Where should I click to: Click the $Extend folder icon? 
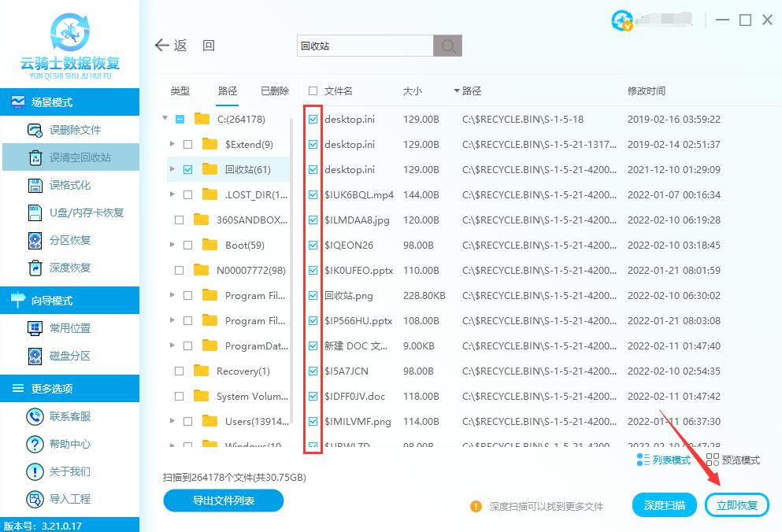coord(209,144)
